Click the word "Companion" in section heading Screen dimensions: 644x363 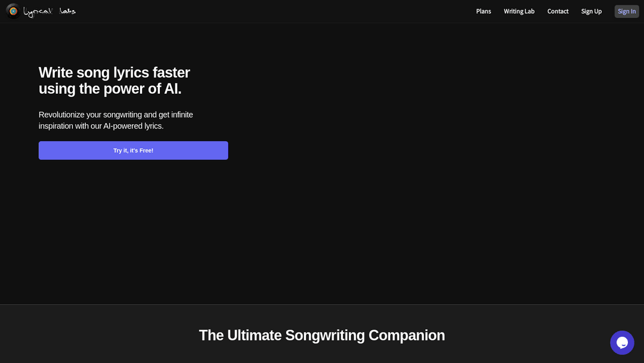tap(407, 336)
